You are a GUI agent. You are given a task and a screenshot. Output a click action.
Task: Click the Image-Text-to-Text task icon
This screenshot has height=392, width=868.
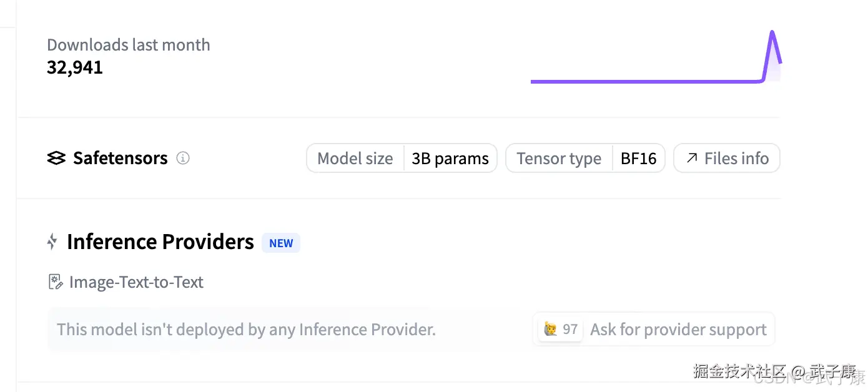click(56, 282)
